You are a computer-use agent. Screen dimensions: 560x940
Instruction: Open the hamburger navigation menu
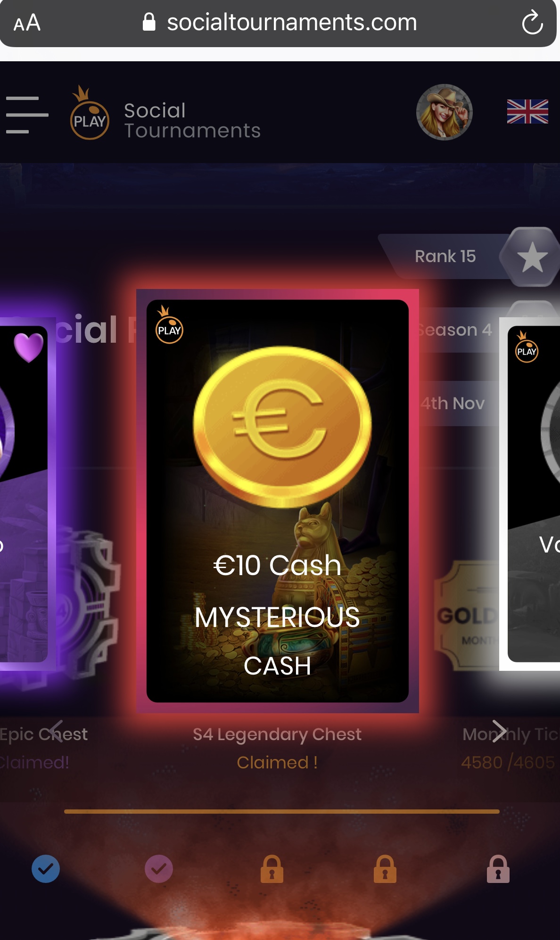[x=27, y=115]
